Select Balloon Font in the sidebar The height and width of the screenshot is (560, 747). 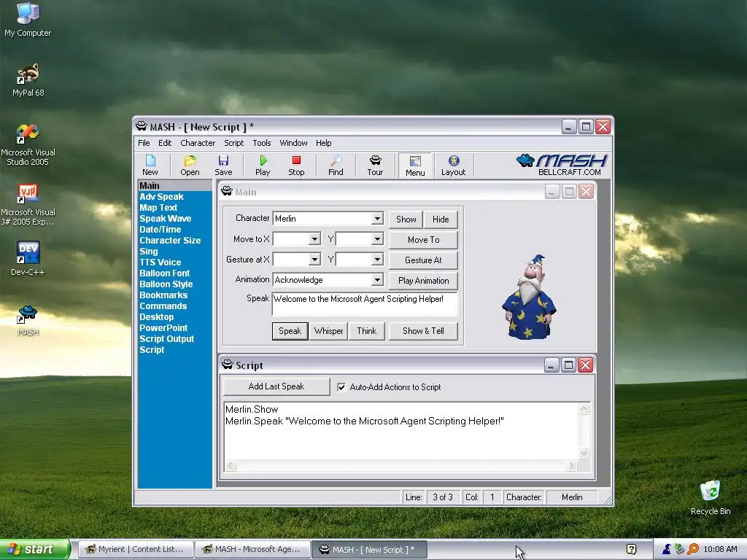click(x=164, y=273)
